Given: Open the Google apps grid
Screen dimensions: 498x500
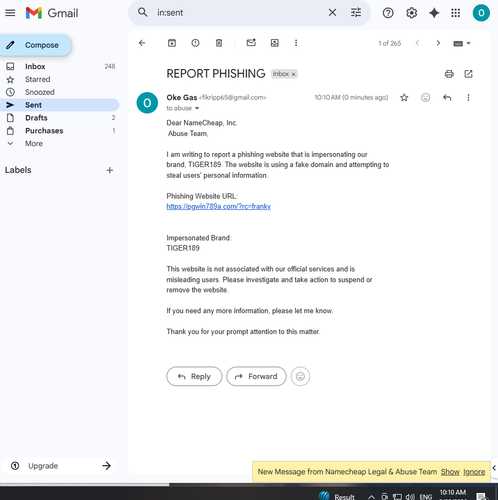Looking at the screenshot, I should pos(456,13).
